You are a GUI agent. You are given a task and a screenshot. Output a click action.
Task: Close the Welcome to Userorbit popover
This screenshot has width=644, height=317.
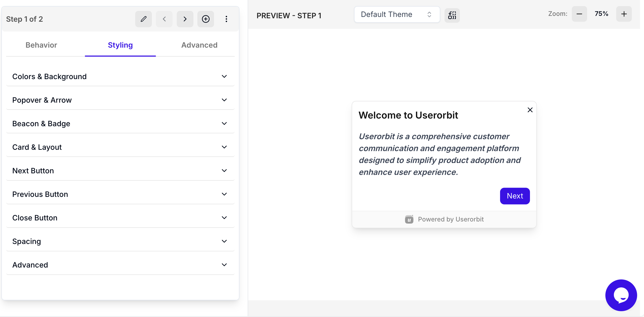pos(530,110)
